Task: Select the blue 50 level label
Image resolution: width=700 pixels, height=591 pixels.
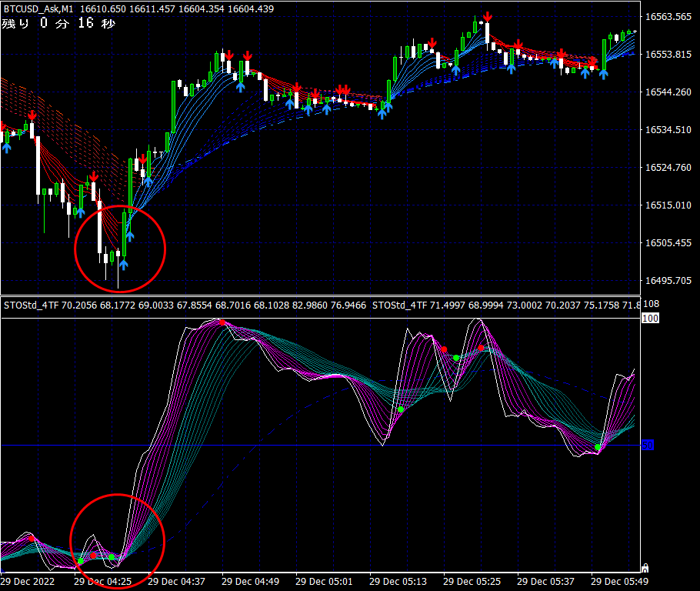Action: pos(648,445)
